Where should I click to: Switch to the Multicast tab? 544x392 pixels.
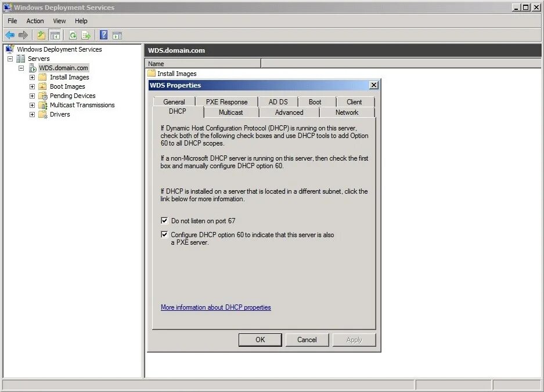coord(230,112)
